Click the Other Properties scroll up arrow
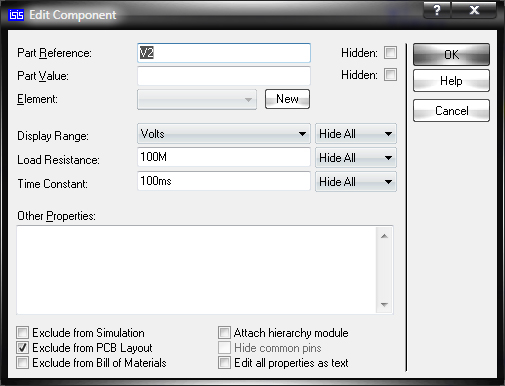505x386 pixels. (384, 236)
